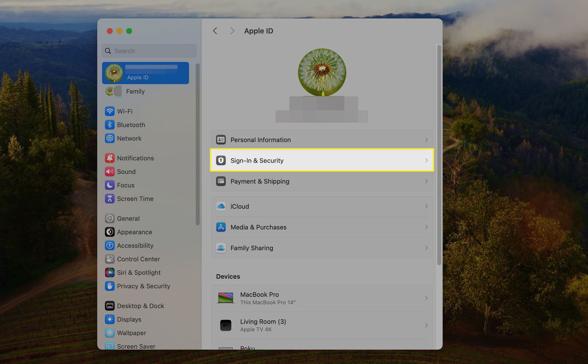Click the Wi-Fi icon in sidebar
Screen dimensions: 588x364
tap(110, 111)
